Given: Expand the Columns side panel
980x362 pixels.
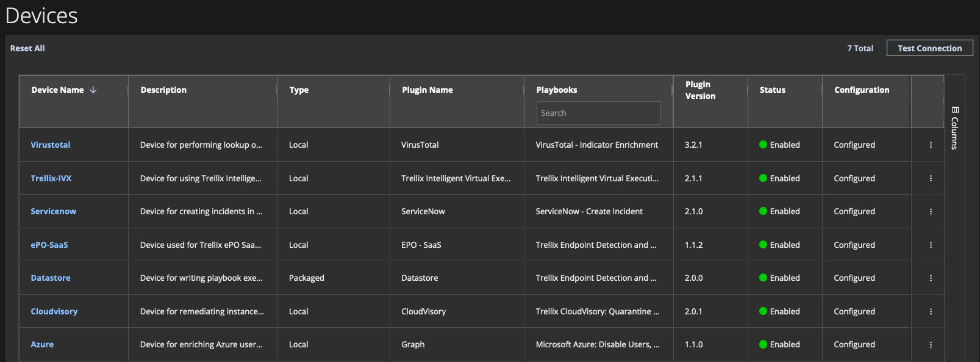Looking at the screenshot, I should pyautogui.click(x=955, y=128).
